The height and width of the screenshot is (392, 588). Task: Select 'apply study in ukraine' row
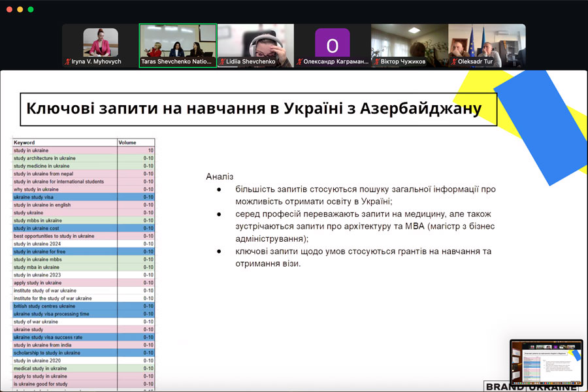(x=83, y=283)
